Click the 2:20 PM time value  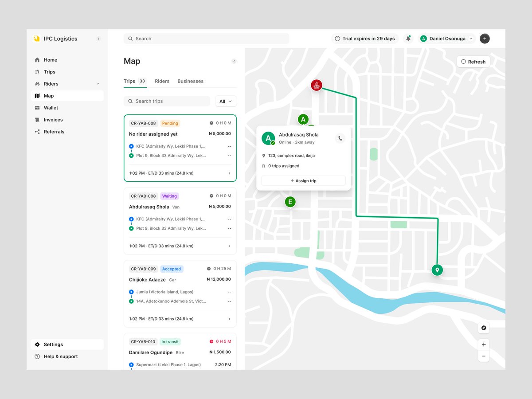pyautogui.click(x=223, y=364)
